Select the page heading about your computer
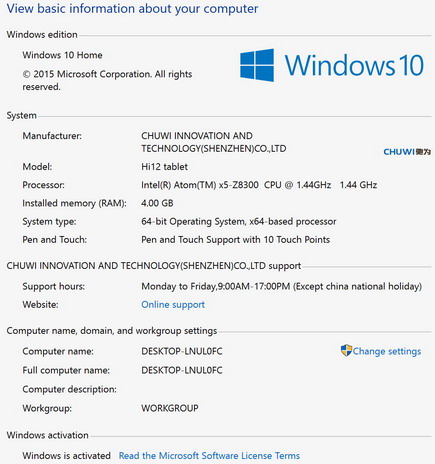 point(132,9)
